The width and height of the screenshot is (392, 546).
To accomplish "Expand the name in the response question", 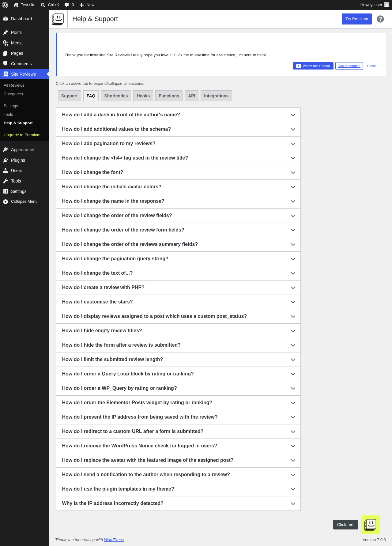I will (x=178, y=201).
